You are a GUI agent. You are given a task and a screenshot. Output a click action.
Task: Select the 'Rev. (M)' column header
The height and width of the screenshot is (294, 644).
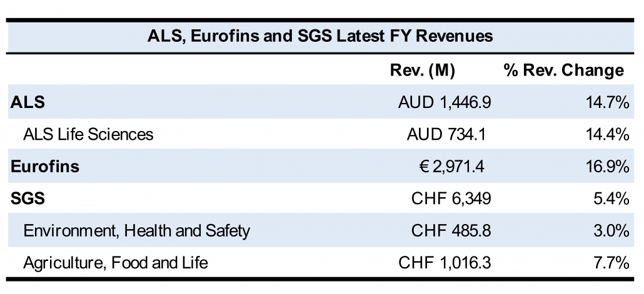click(x=422, y=71)
